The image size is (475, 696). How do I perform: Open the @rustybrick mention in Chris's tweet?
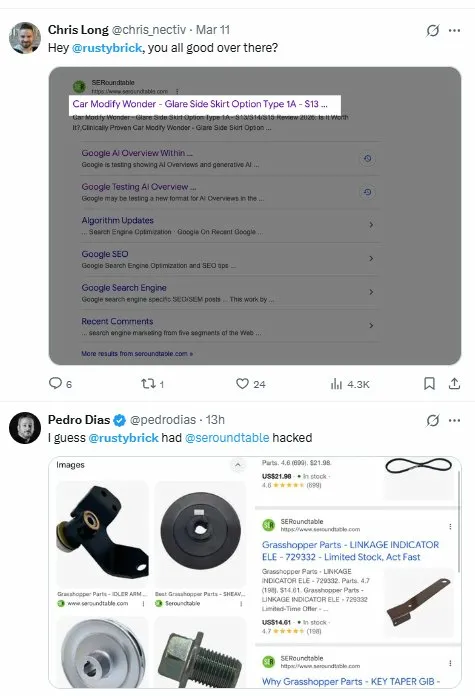(x=107, y=48)
